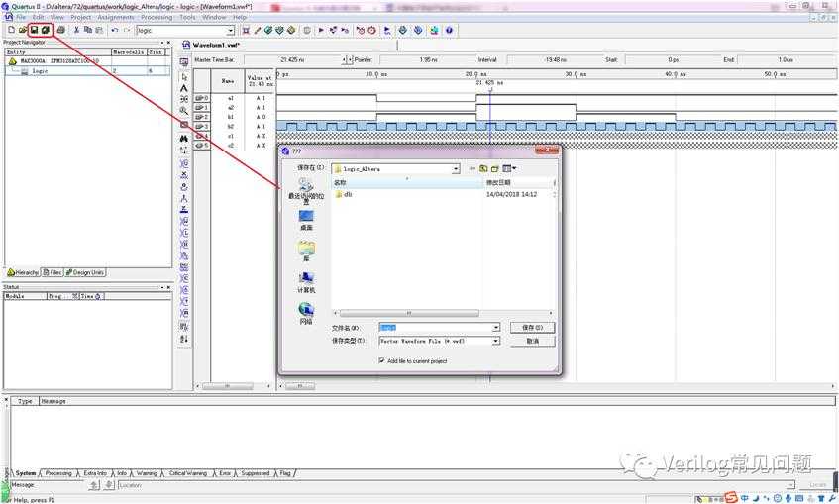The image size is (839, 504).
Task: Select the Zoom magnifier tool in waveform toolbar
Action: [184, 111]
